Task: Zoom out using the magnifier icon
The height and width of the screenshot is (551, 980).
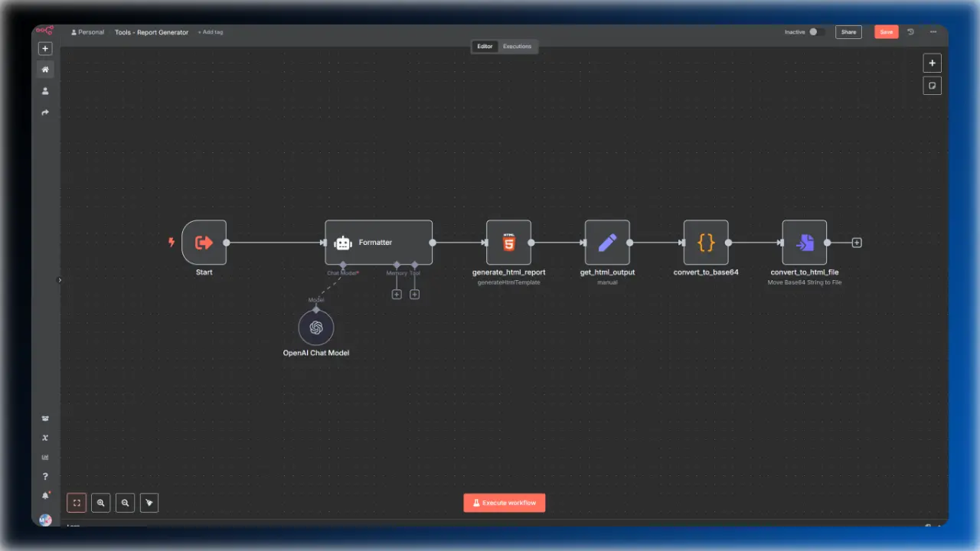Action: point(125,503)
